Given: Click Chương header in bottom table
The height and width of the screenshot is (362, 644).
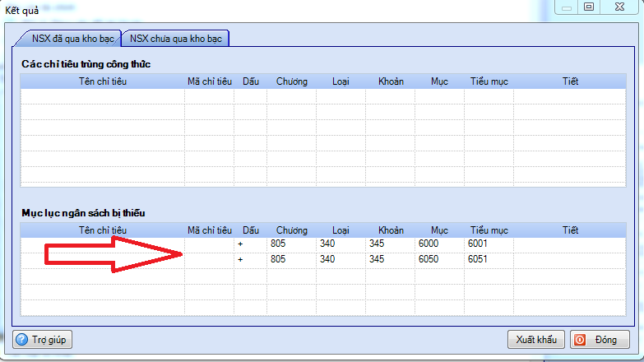Looking at the screenshot, I should coord(292,230).
